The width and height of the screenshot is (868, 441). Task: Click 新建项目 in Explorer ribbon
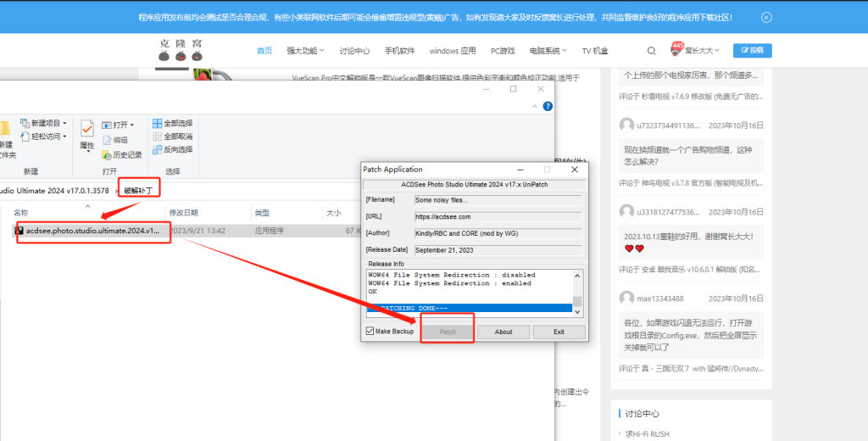tap(44, 123)
